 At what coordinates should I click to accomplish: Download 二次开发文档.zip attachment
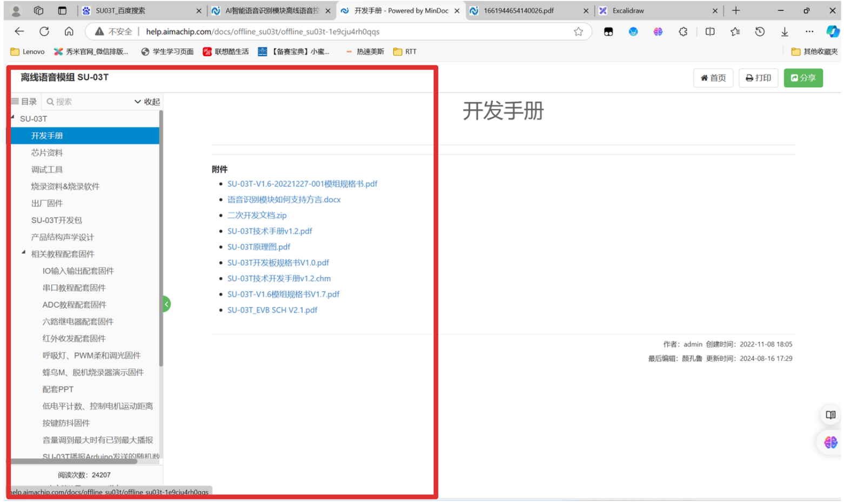(x=257, y=215)
